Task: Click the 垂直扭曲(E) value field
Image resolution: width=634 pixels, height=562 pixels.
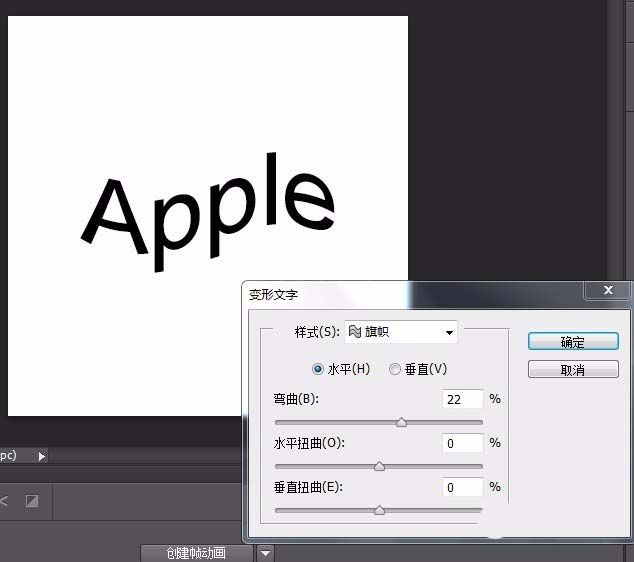Action: 463,487
